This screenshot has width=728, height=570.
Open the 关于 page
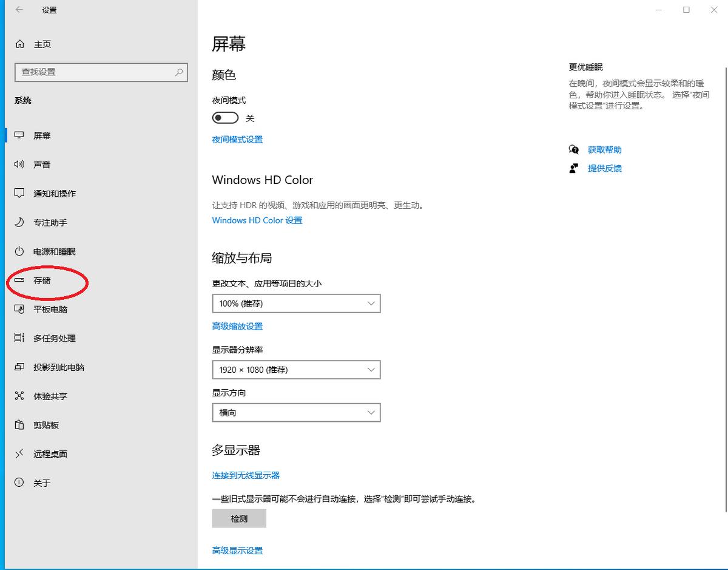[42, 483]
